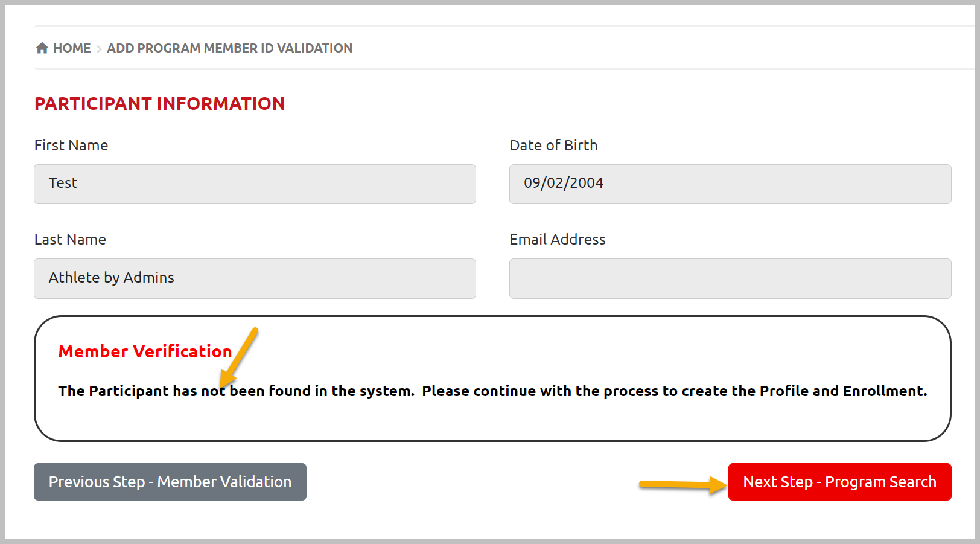Go to the HOME breadcrumb link
Viewport: 980px width, 544px height.
pos(72,48)
